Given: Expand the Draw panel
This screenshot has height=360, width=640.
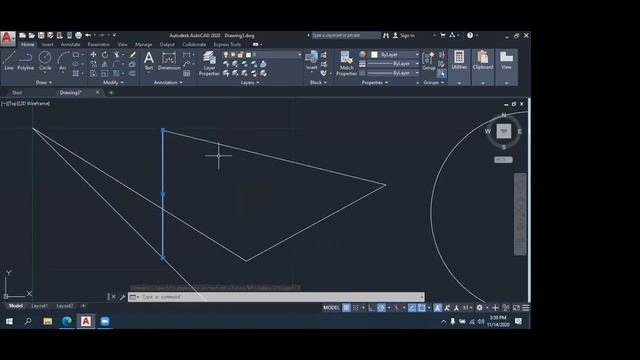Looking at the screenshot, I should click(x=43, y=82).
